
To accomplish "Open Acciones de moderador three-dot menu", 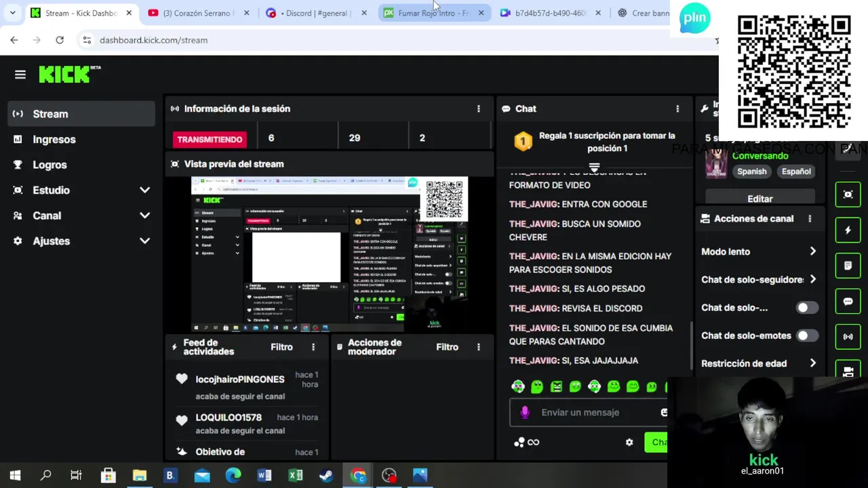I will (479, 347).
